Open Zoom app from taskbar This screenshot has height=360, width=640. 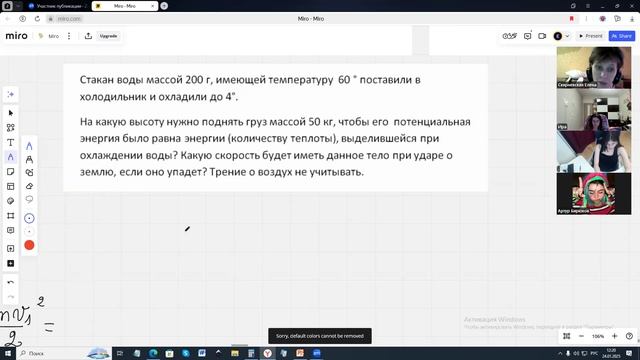coord(317,353)
